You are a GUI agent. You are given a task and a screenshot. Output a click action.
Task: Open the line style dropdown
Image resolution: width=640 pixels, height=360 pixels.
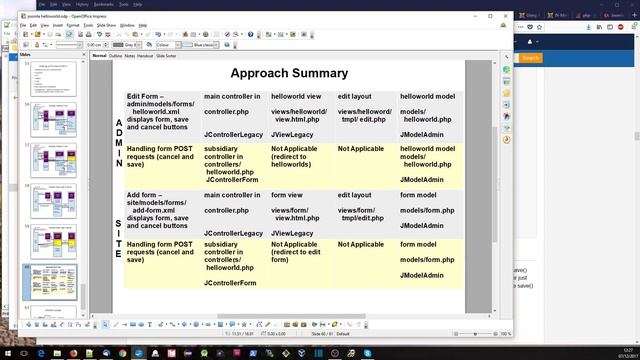tap(79, 45)
